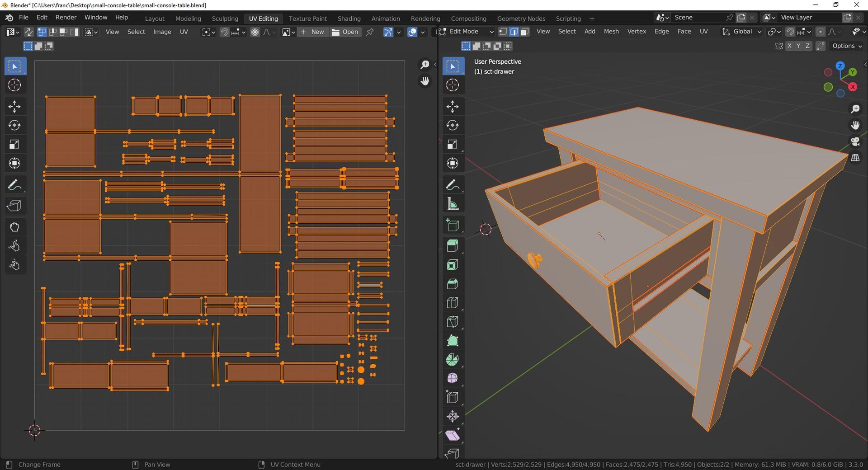
Task: Open the Mesh menu in 3D viewport
Action: coord(611,31)
